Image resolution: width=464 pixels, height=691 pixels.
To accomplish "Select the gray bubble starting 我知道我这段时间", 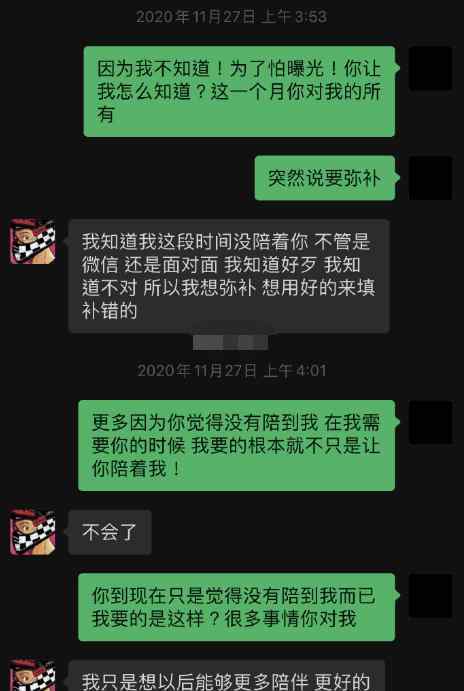I will pos(229,276).
